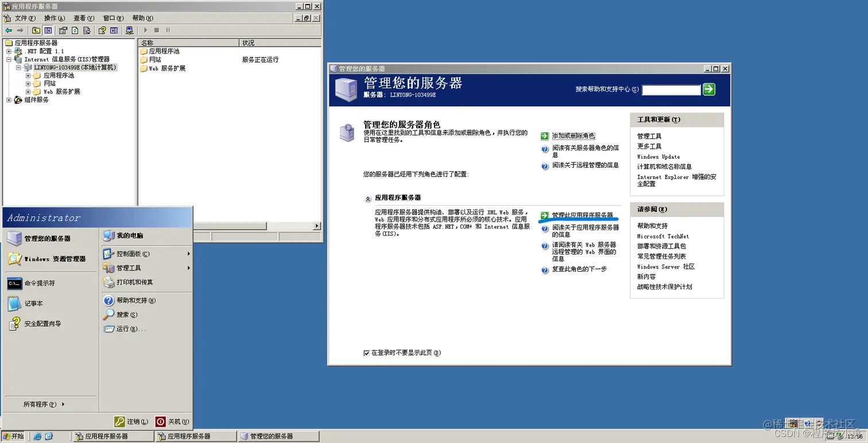Expand 管理工具 submenu in Start menu
The image size is (868, 443).
pyautogui.click(x=146, y=268)
